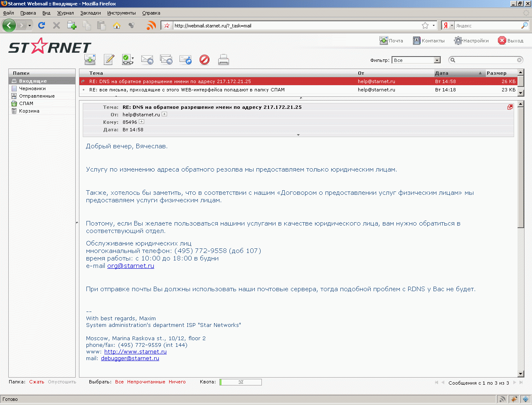Viewport: 532px width, 405px height.
Task: Expand message headers with the down arrow
Action: [298, 135]
